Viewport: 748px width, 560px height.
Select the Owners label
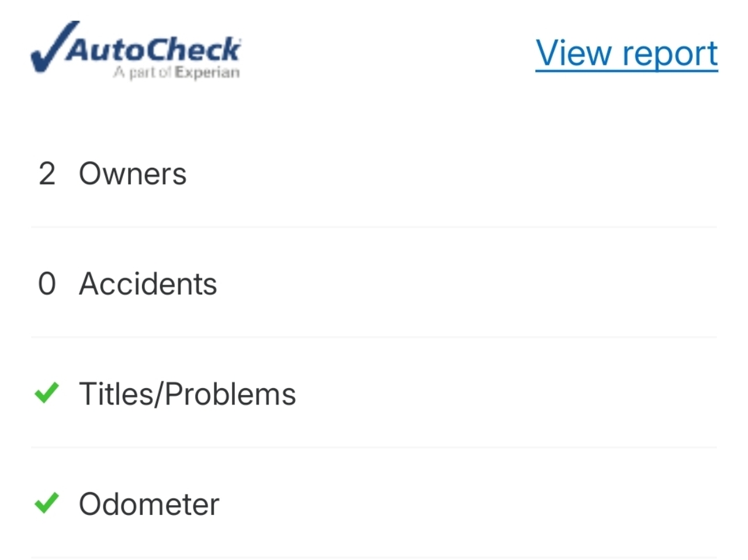(133, 174)
